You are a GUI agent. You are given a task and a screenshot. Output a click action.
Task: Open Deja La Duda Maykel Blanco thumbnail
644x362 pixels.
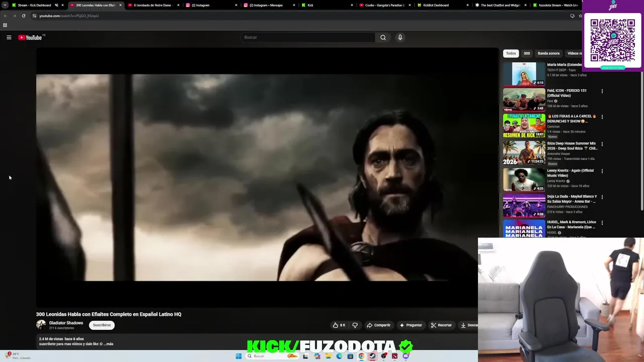coord(524,205)
